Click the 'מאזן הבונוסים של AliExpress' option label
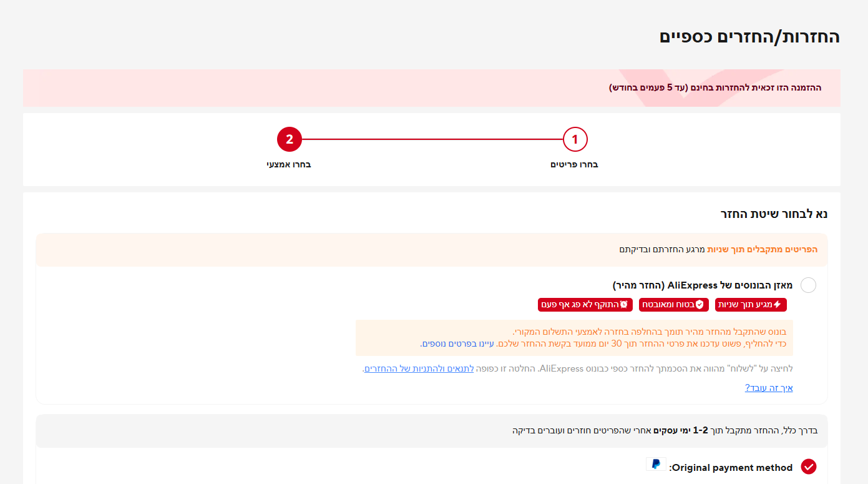The width and height of the screenshot is (868, 484). [703, 285]
